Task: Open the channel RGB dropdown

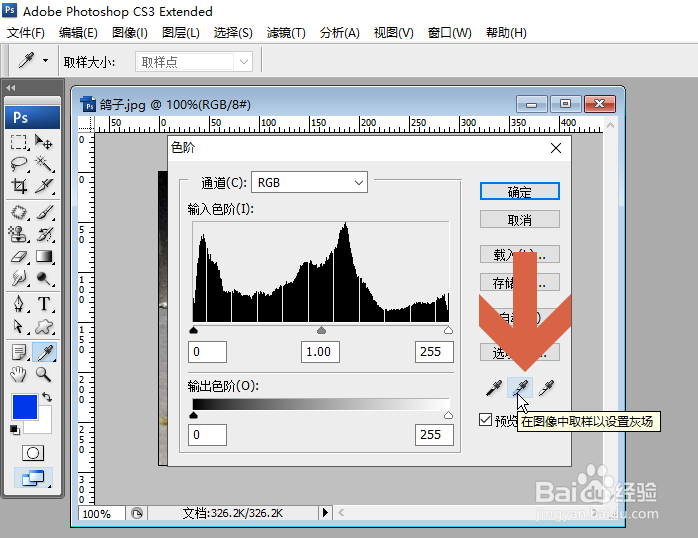Action: [x=309, y=182]
